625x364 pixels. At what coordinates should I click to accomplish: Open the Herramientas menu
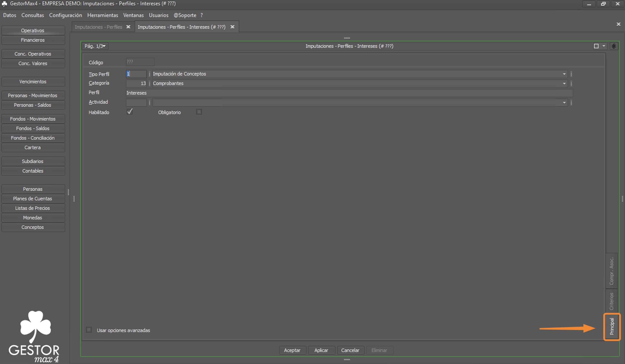(102, 15)
